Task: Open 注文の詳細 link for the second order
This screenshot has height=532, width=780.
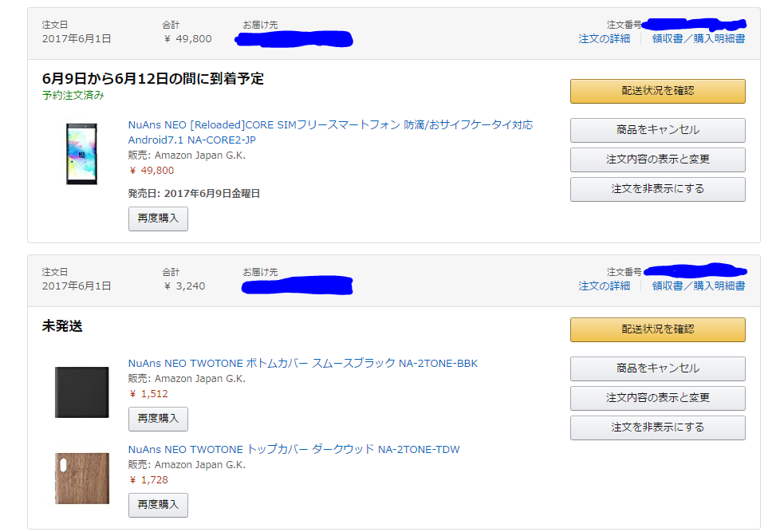Action: tap(604, 286)
